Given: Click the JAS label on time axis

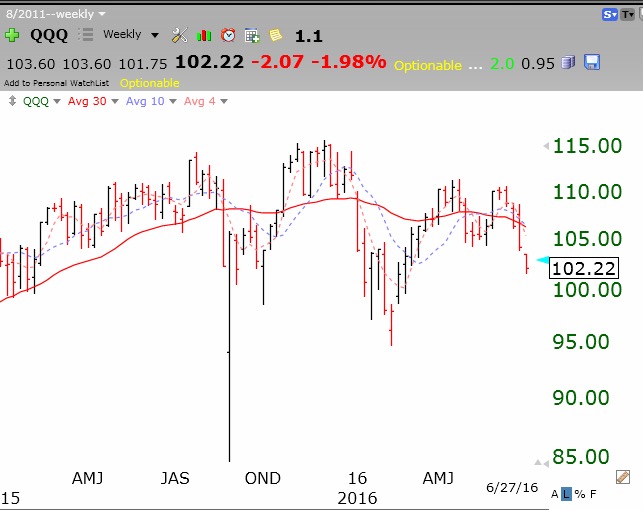Looking at the screenshot, I should 175,478.
